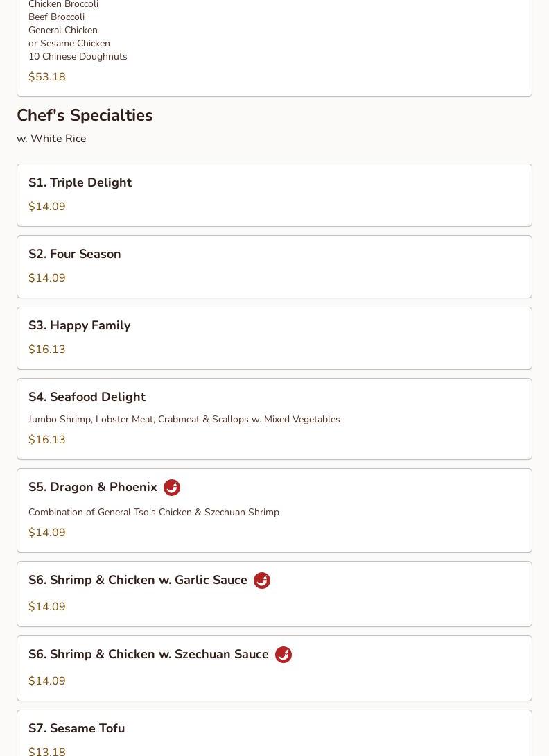Click the Jumbo Shrimp, Lobster Meat description text
This screenshot has width=549, height=756.
click(184, 419)
